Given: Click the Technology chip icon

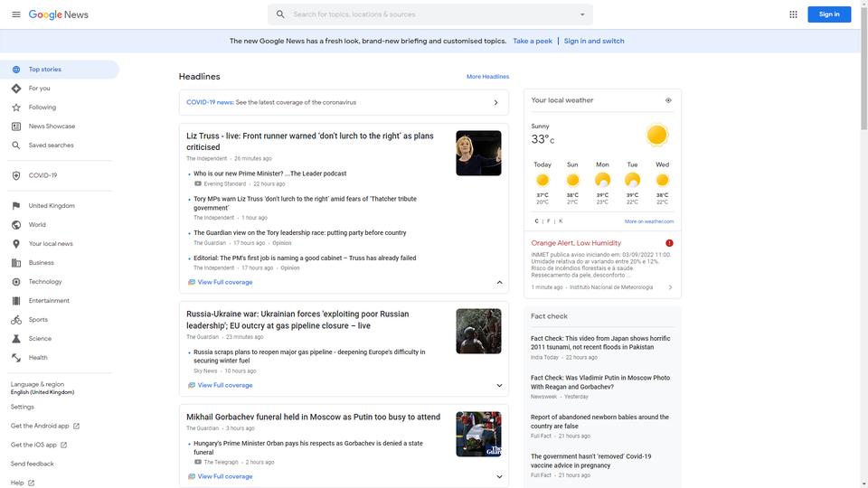Looking at the screenshot, I should coord(16,282).
